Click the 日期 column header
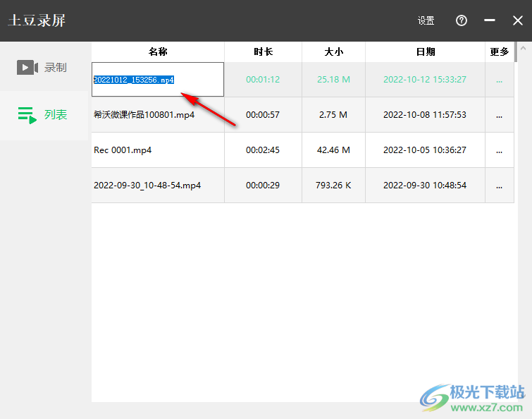 425,52
